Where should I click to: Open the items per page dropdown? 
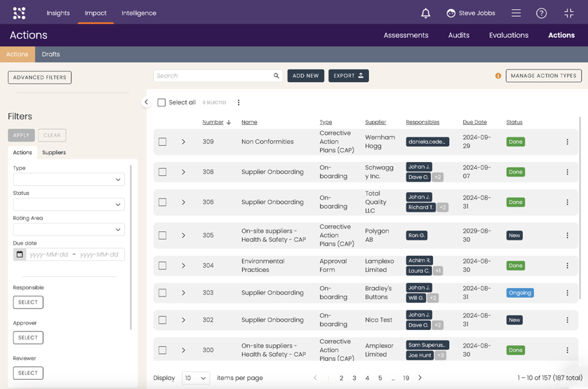(x=195, y=378)
